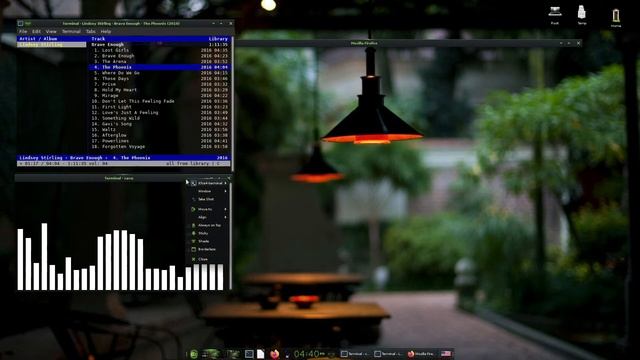Viewport: 640px width, 360px height.
Task: Choose Close in the window context menu
Action: coord(209,259)
